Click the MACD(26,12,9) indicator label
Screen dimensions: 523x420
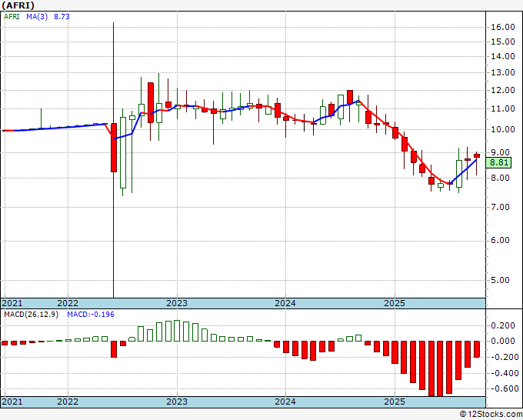click(31, 315)
